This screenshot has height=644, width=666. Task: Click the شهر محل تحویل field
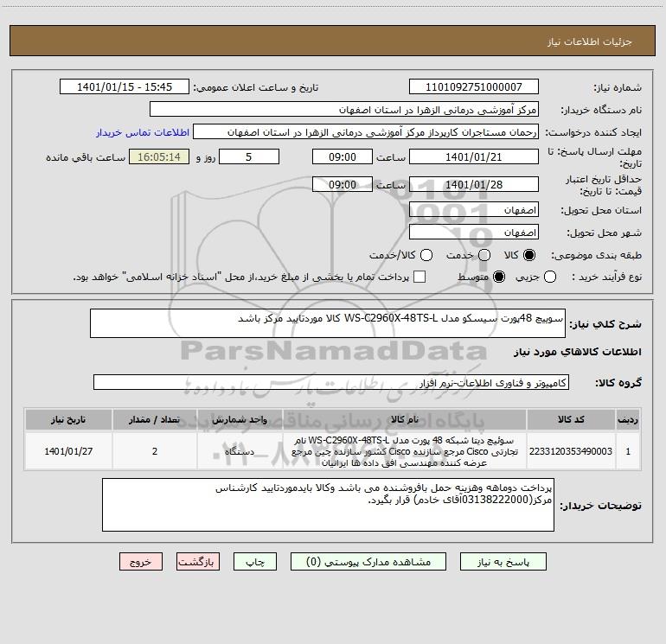click(474, 233)
